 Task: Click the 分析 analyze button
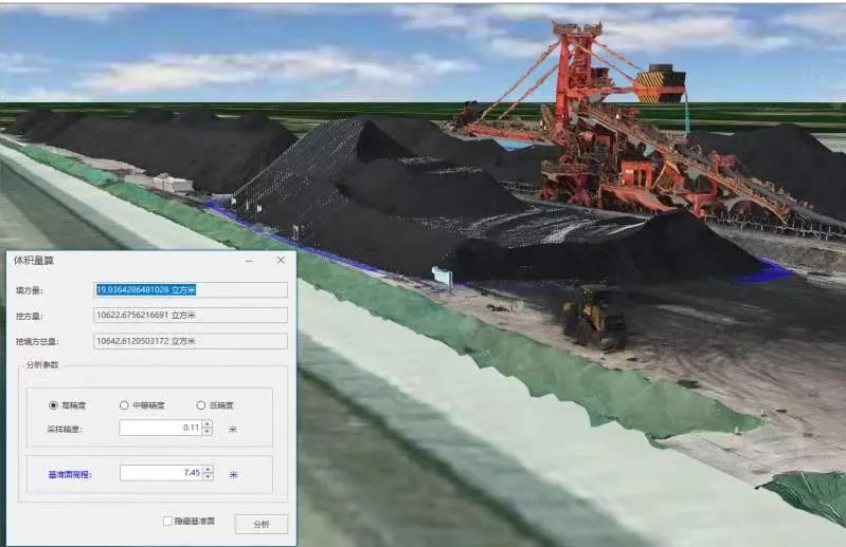coord(261,523)
